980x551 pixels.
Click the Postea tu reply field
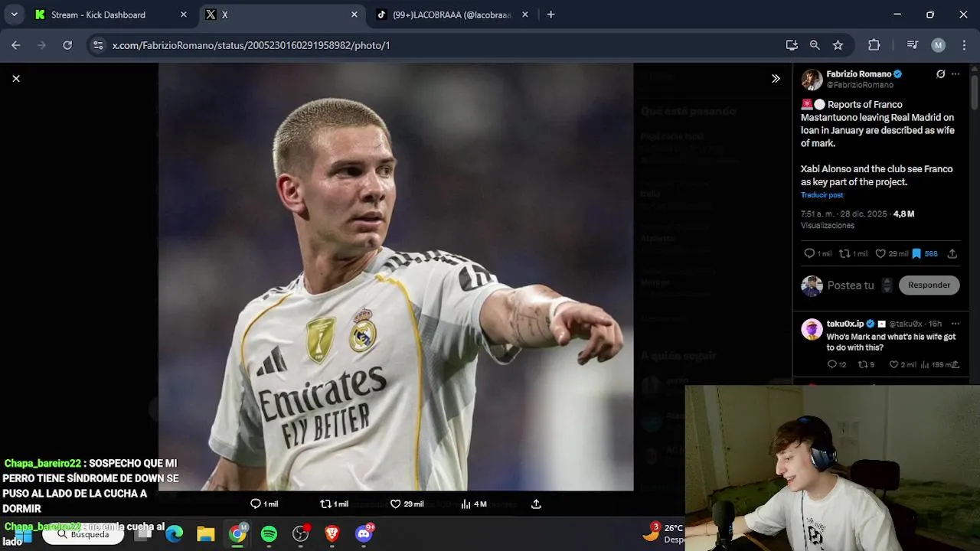[850, 285]
